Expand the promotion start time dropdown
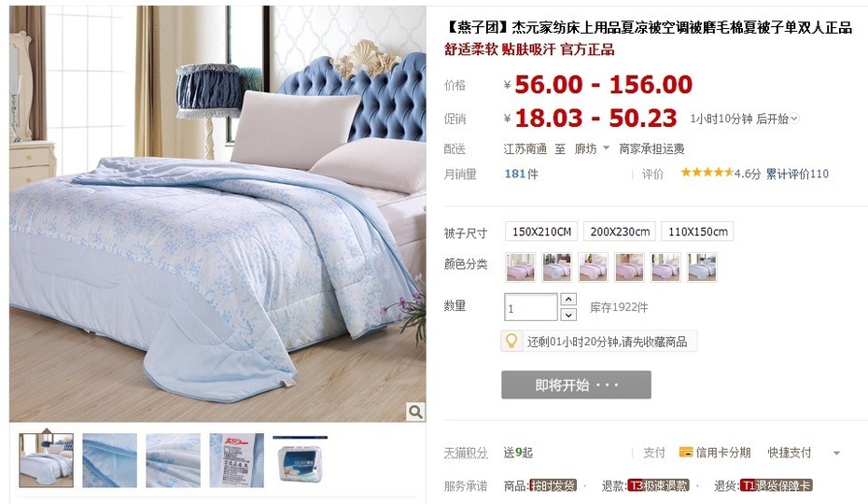The image size is (868, 504). pyautogui.click(x=794, y=118)
